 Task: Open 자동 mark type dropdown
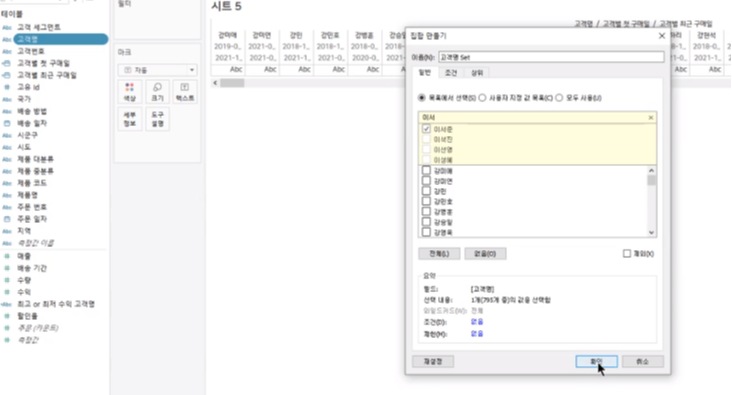(157, 70)
